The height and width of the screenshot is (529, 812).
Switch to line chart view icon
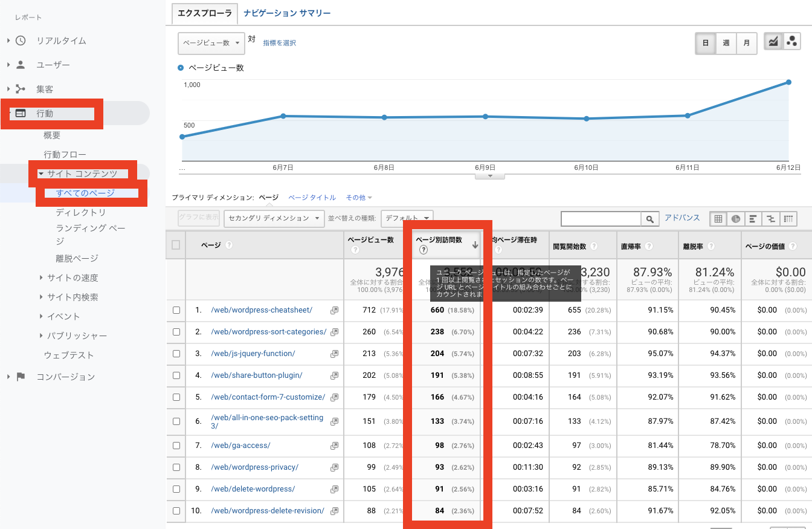(x=773, y=42)
